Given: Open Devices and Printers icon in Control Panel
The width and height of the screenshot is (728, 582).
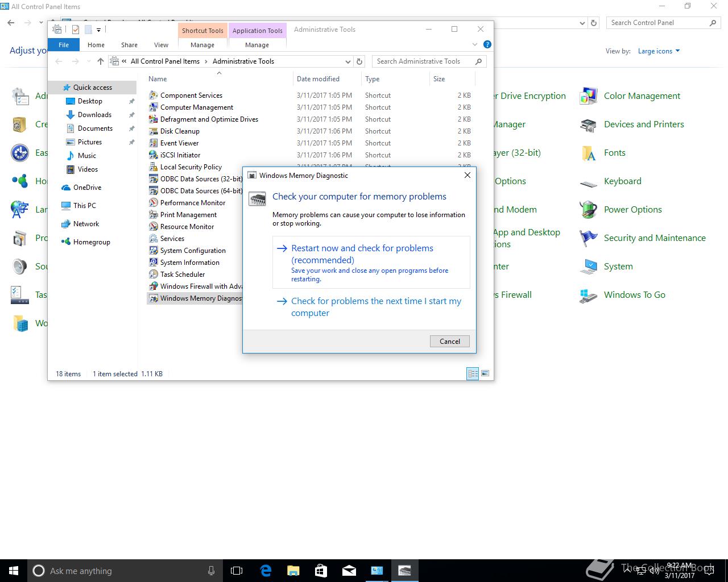Looking at the screenshot, I should [588, 124].
